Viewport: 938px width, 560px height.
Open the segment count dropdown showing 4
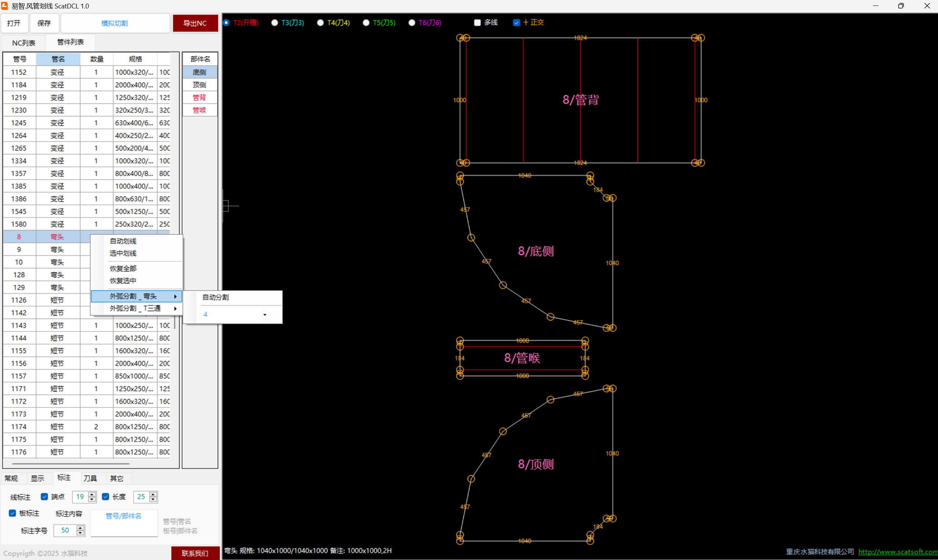click(x=265, y=314)
